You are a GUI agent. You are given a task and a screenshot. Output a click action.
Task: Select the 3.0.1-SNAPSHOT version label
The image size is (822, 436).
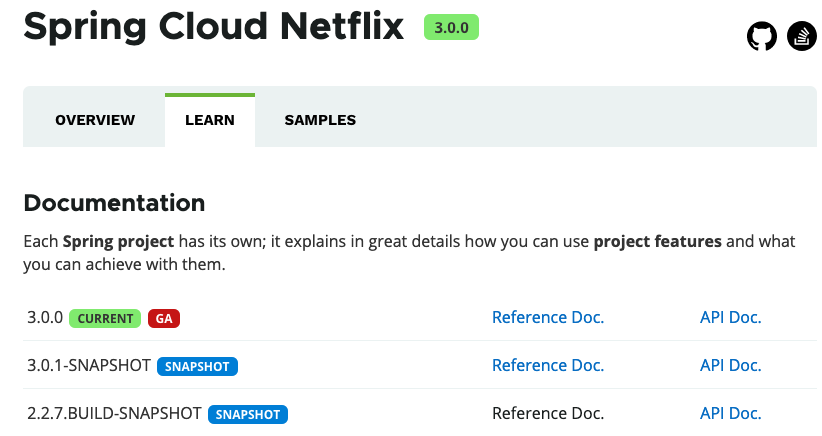(89, 365)
